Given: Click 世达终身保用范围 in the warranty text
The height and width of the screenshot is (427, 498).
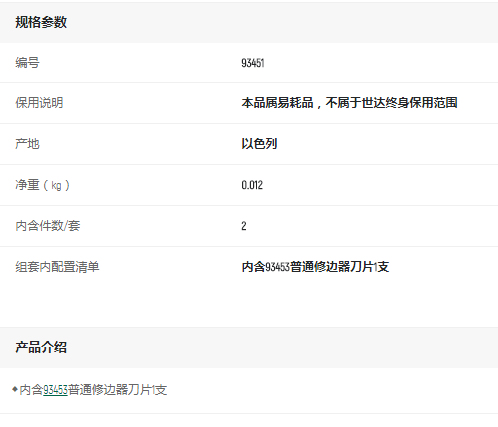Looking at the screenshot, I should (x=409, y=103).
